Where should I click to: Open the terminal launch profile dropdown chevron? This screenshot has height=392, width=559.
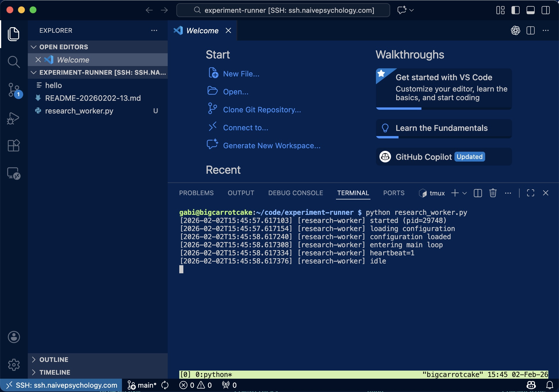click(x=465, y=193)
